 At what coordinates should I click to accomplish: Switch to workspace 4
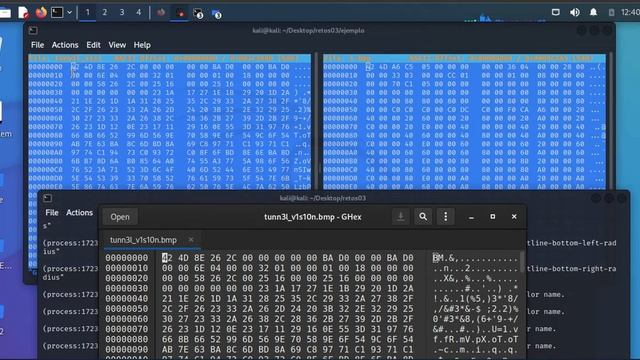click(139, 13)
